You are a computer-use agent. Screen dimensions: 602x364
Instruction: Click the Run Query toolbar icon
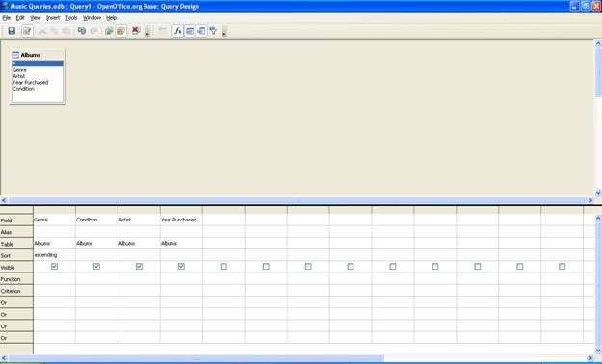(x=109, y=31)
